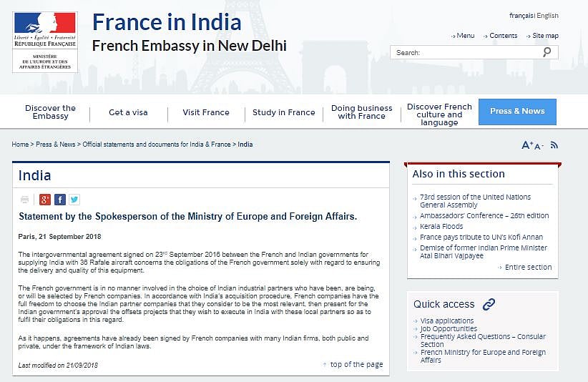Share article on Facebook

click(x=60, y=200)
